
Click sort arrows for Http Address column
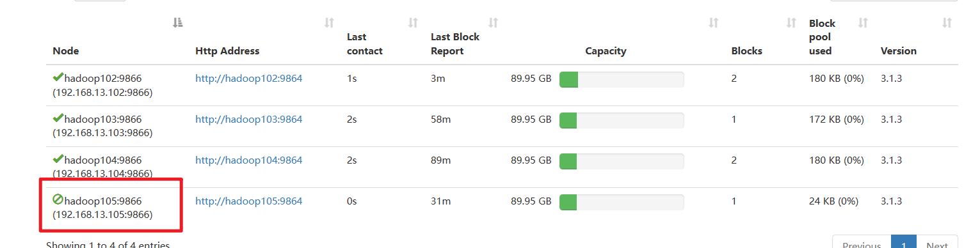pos(329,23)
